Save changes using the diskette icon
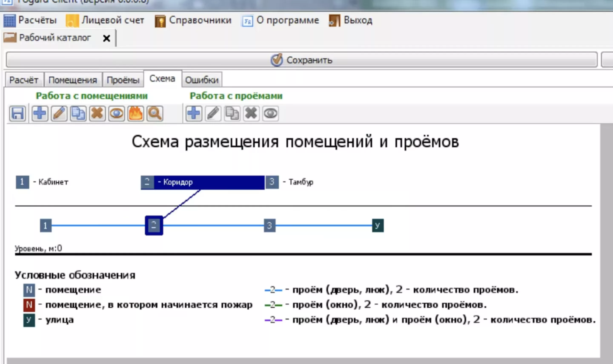 tap(17, 113)
